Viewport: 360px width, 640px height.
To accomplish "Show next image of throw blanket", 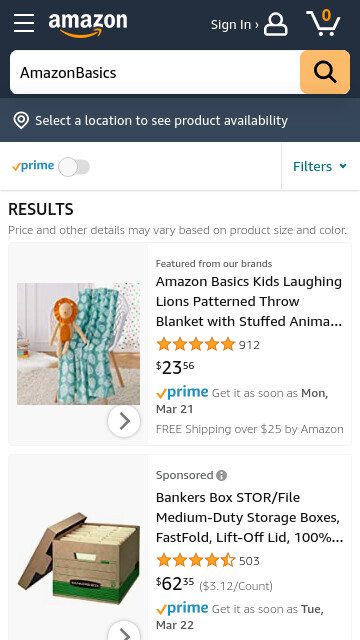I will tap(124, 421).
